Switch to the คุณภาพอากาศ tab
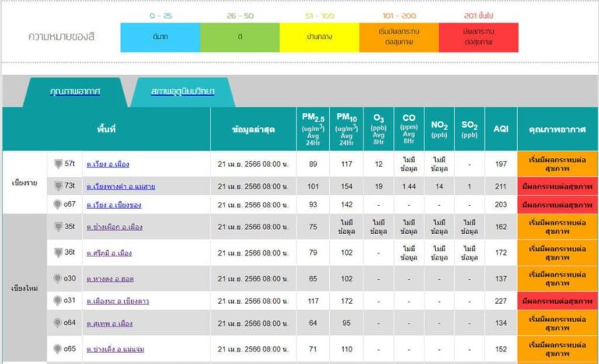The width and height of the screenshot is (599, 364). [x=75, y=92]
